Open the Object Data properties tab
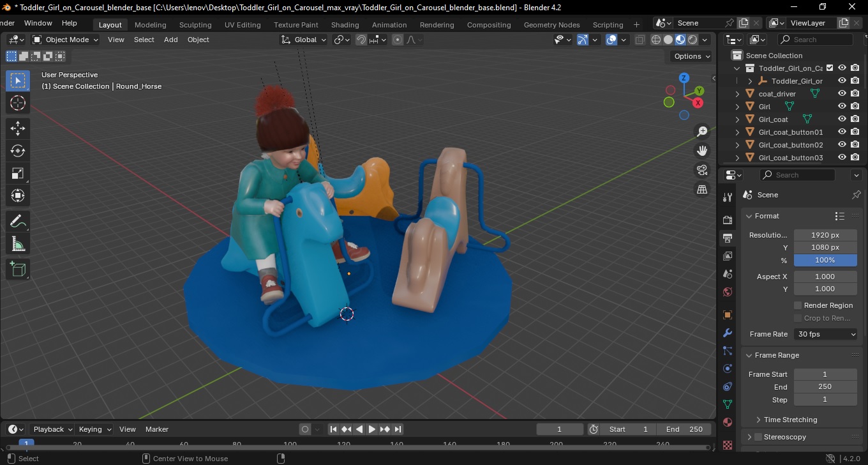868x465 pixels. [x=727, y=404]
